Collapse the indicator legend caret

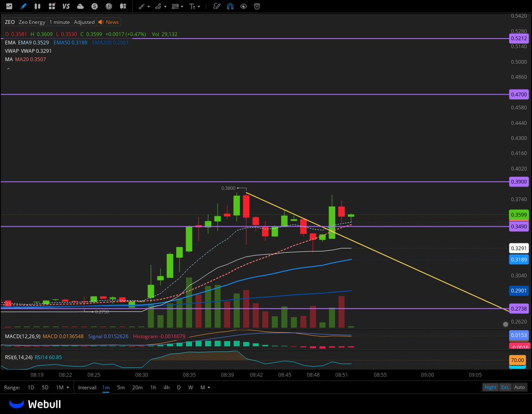point(8,69)
